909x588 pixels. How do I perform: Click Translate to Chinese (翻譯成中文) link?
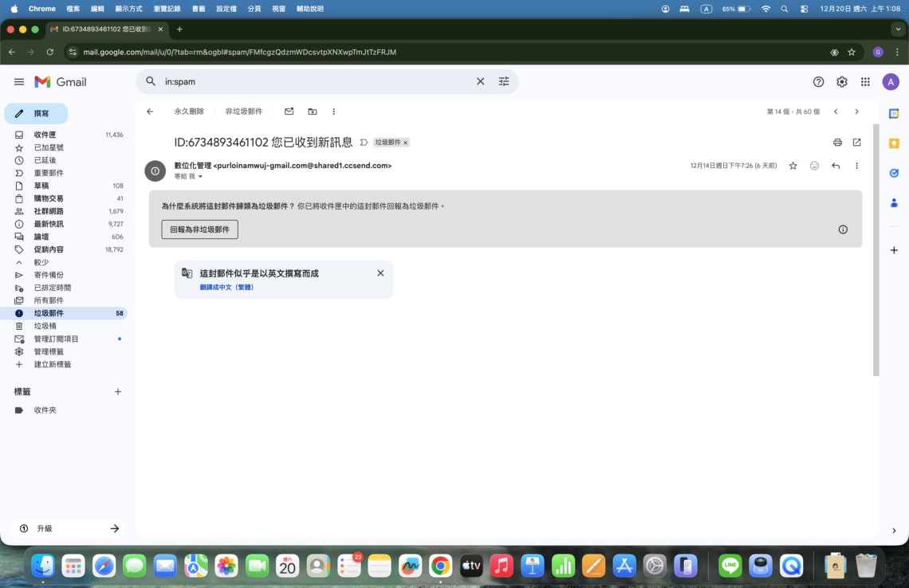pos(226,288)
